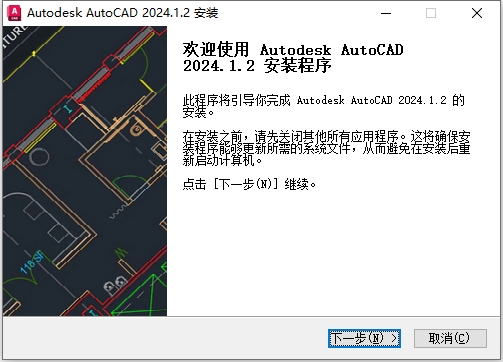Viewport: 503px width, 362px height.
Task: Click the cyan I marker in the floor plan
Action: coord(68,108)
